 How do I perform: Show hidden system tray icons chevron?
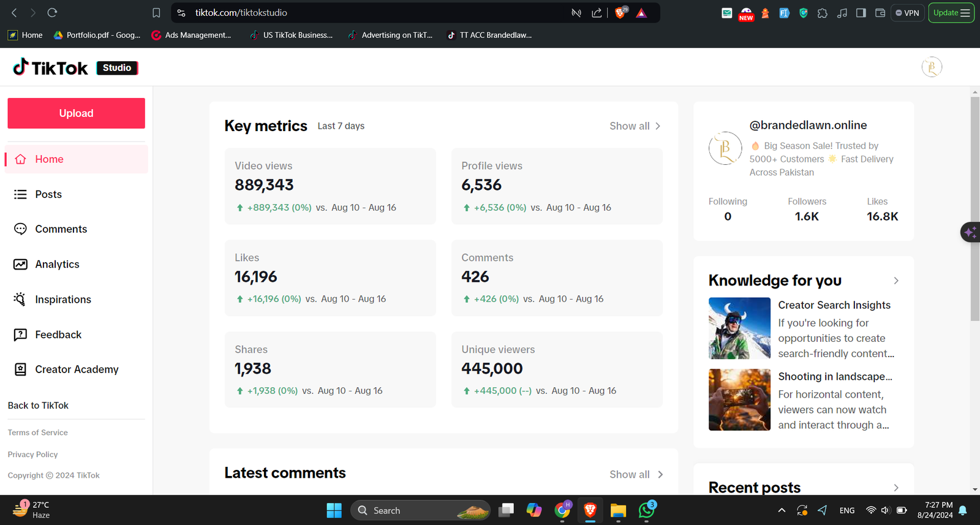pyautogui.click(x=782, y=510)
